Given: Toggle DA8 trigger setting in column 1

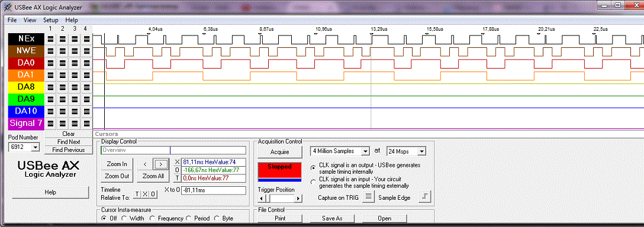Looking at the screenshot, I should (x=50, y=87).
